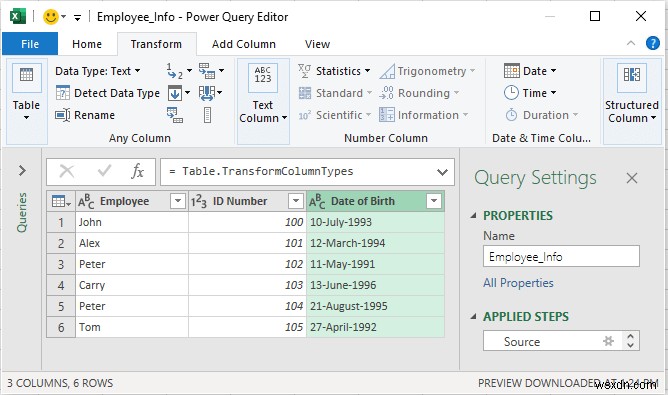668x395 pixels.
Task: Open the Time dropdown
Action: (x=530, y=93)
